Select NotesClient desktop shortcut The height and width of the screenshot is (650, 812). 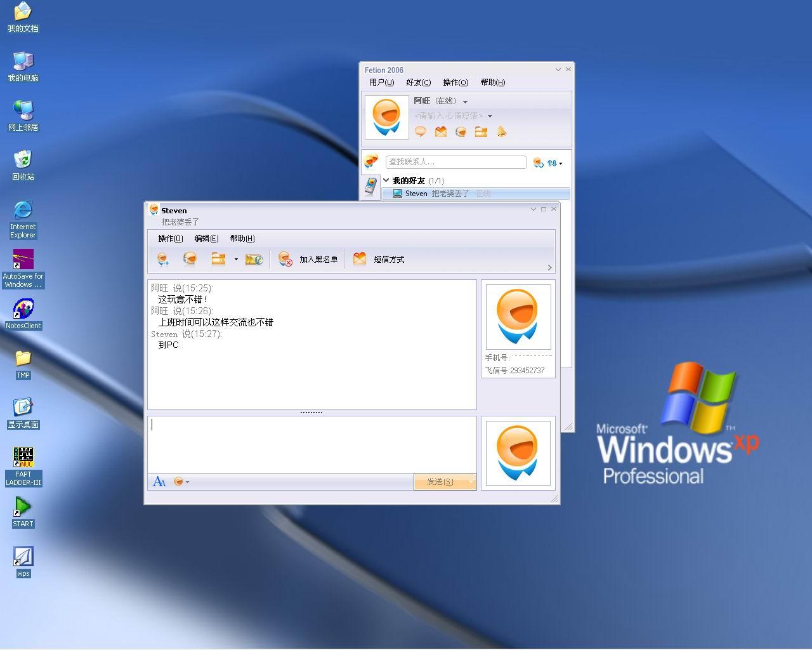[x=23, y=314]
